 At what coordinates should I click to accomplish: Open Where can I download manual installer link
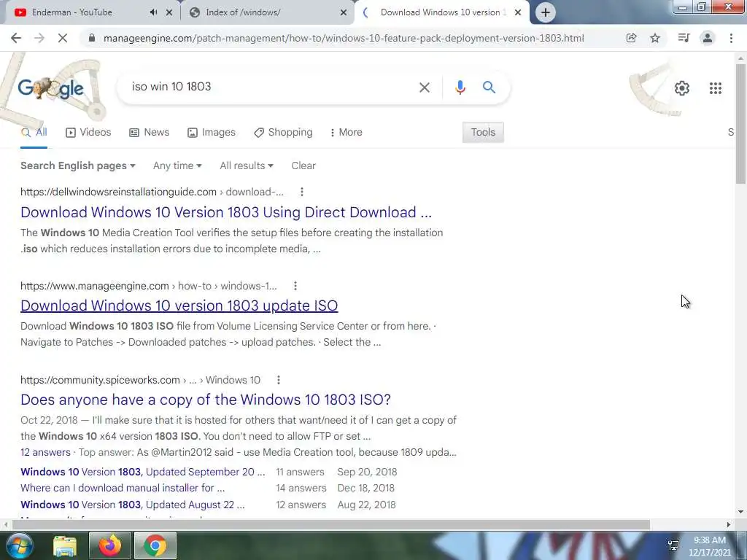tap(123, 488)
